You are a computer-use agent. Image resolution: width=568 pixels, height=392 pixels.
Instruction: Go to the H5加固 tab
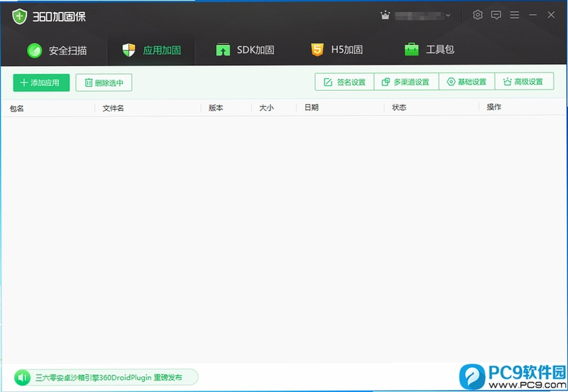337,49
